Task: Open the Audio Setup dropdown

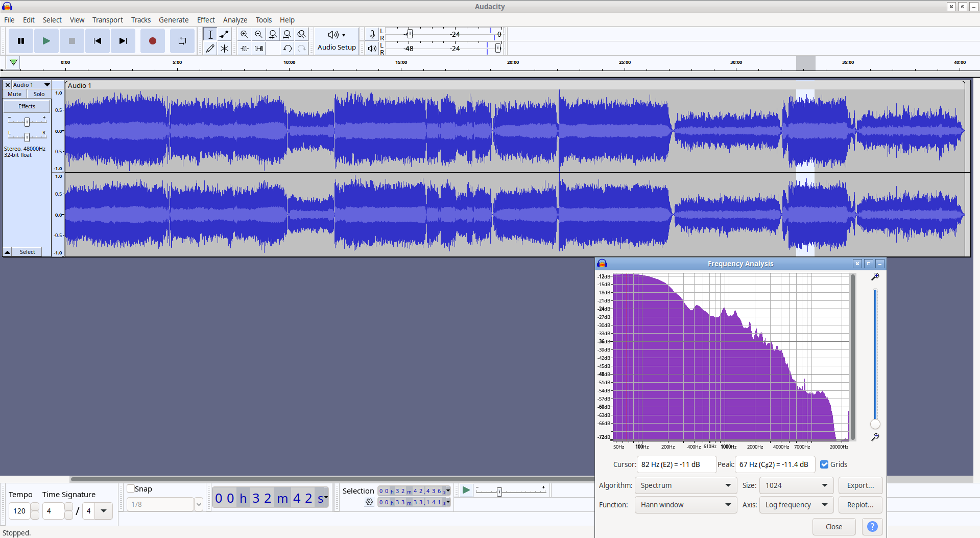Action: pos(337,41)
